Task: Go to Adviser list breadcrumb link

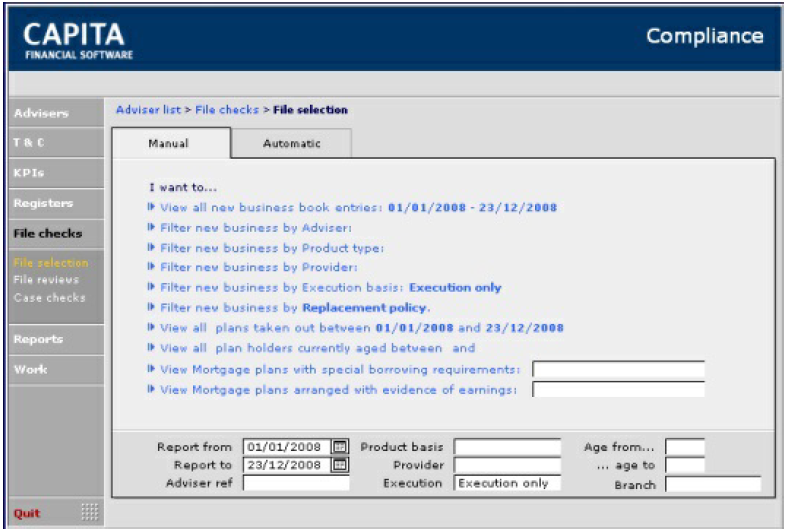Action: pos(148,109)
